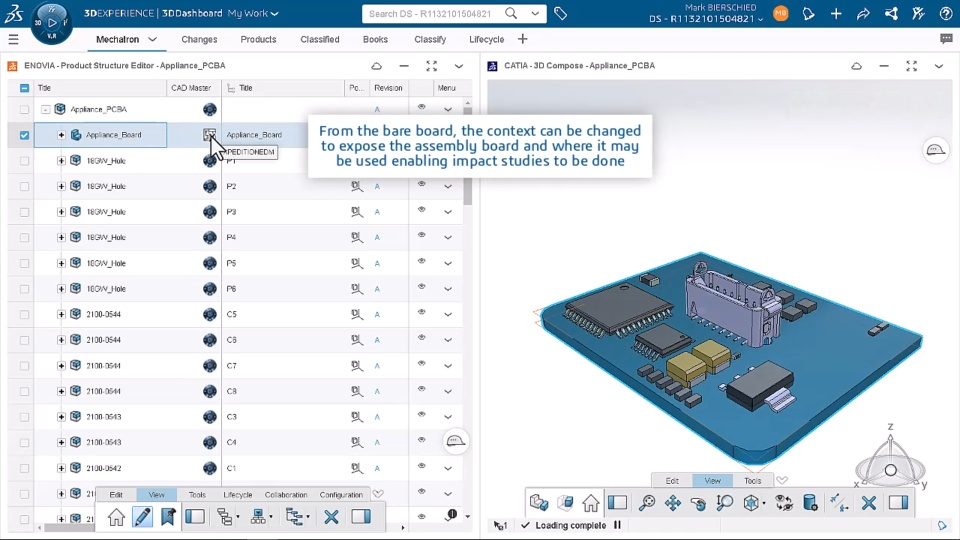
Task: Check the C5 row checkbox
Action: tap(24, 314)
